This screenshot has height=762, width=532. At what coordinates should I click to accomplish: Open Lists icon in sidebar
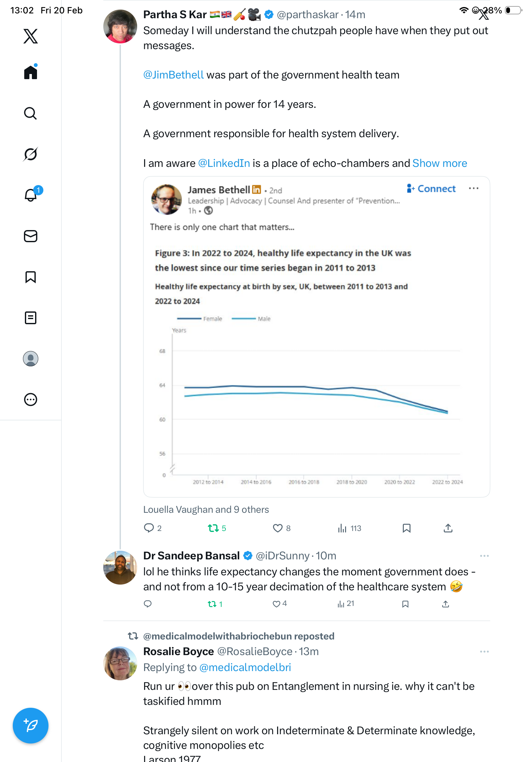[31, 318]
